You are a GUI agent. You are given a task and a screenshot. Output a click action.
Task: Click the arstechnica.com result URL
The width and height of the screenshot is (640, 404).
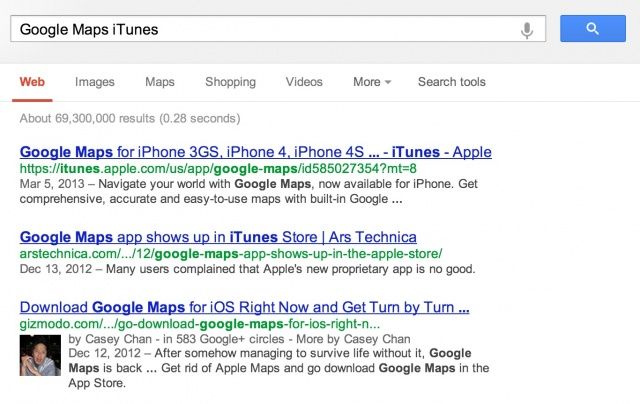click(x=231, y=254)
